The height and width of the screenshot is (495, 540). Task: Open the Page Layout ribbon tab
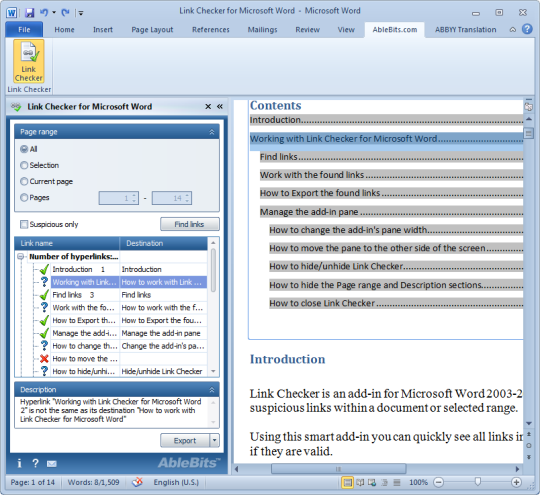(x=152, y=30)
